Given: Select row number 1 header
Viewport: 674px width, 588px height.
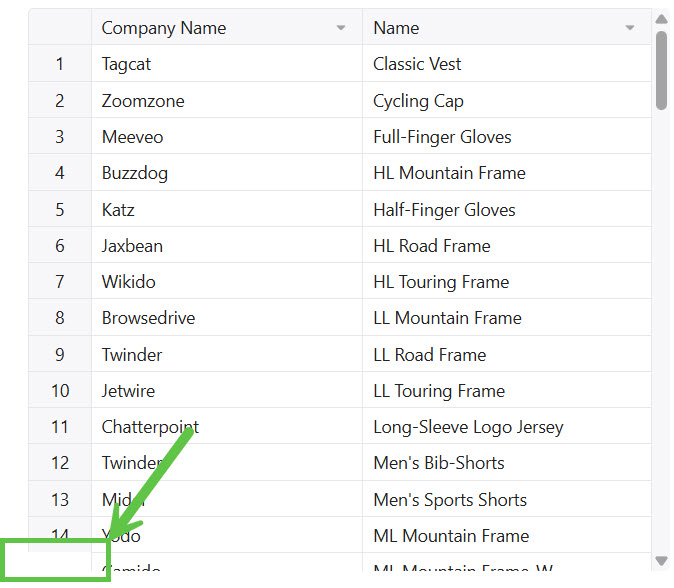Looking at the screenshot, I should [60, 64].
